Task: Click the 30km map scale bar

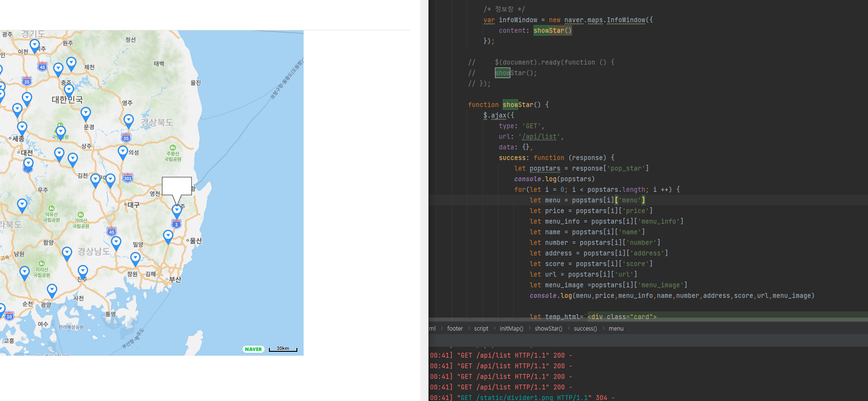Action: click(x=283, y=349)
